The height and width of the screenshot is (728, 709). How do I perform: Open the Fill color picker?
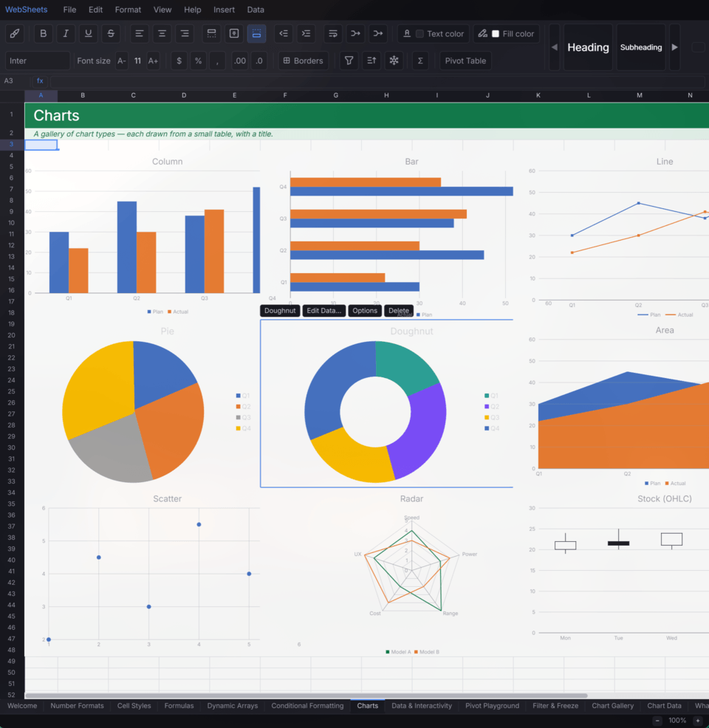[x=507, y=33]
